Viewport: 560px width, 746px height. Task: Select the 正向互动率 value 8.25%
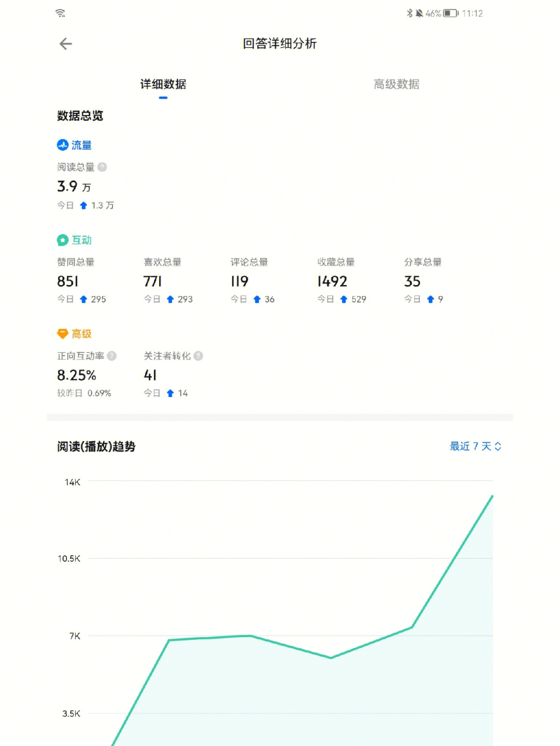click(x=77, y=375)
